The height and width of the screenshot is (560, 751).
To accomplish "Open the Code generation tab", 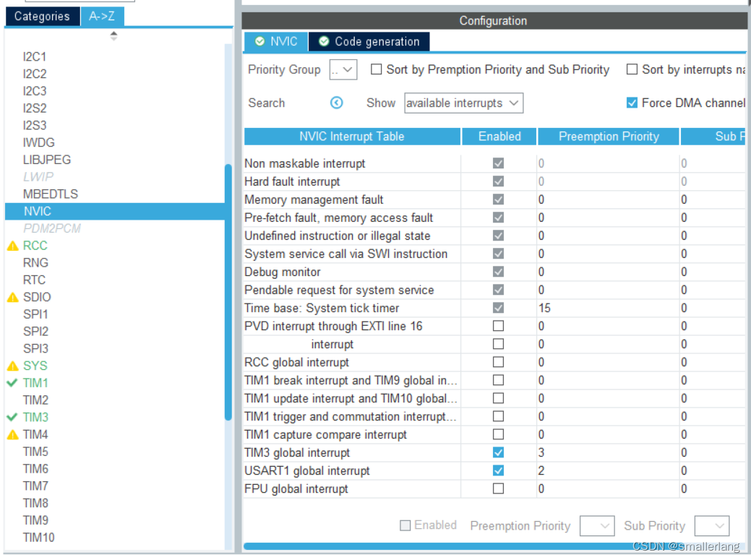I will (x=369, y=42).
